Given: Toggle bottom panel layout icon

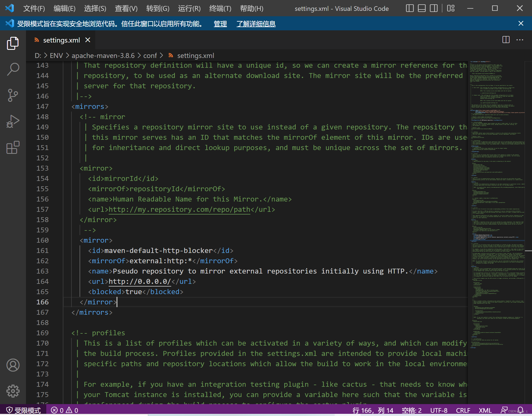Looking at the screenshot, I should pos(422,8).
